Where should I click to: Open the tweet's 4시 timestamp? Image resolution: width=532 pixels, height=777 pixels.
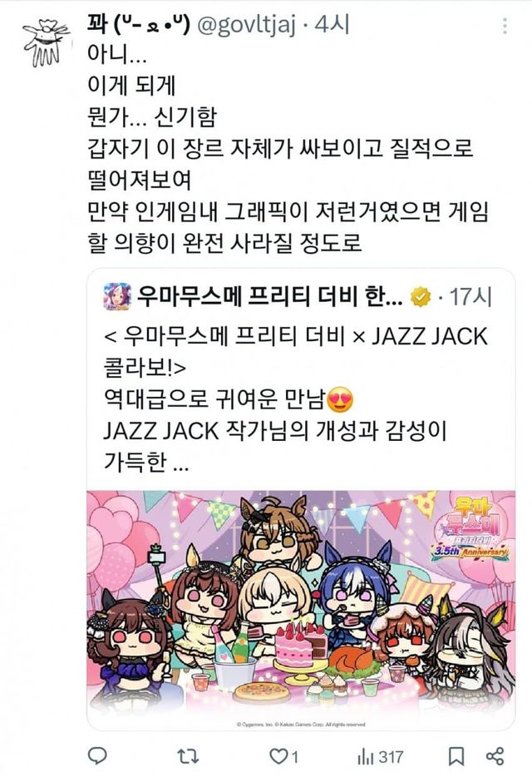(x=332, y=25)
